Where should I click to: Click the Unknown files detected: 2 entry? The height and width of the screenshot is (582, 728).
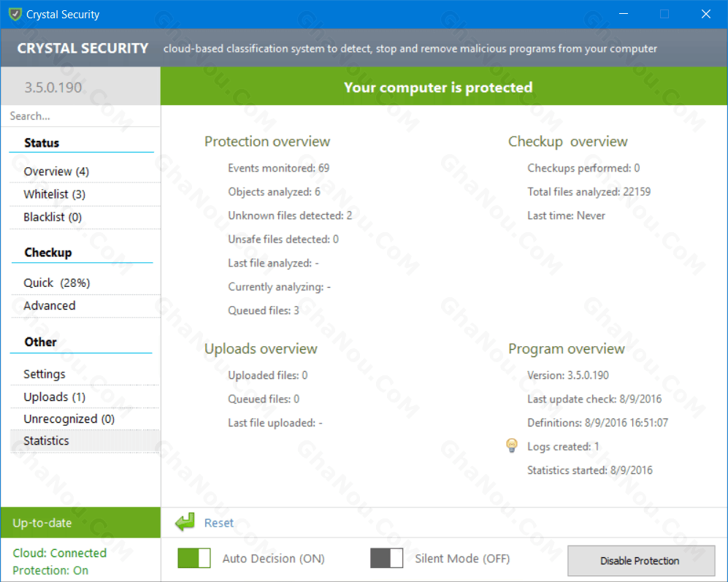290,215
